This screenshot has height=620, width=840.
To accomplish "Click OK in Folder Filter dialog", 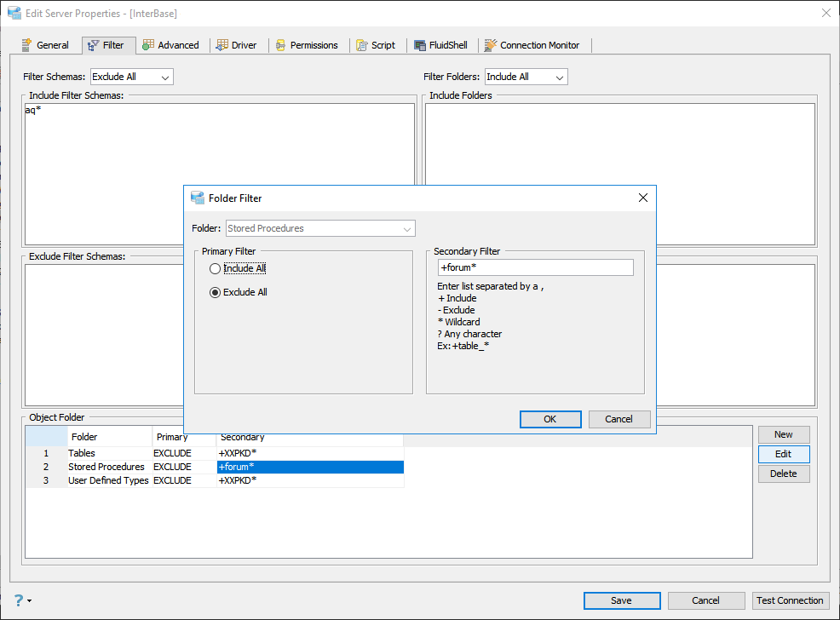I will tap(550, 419).
